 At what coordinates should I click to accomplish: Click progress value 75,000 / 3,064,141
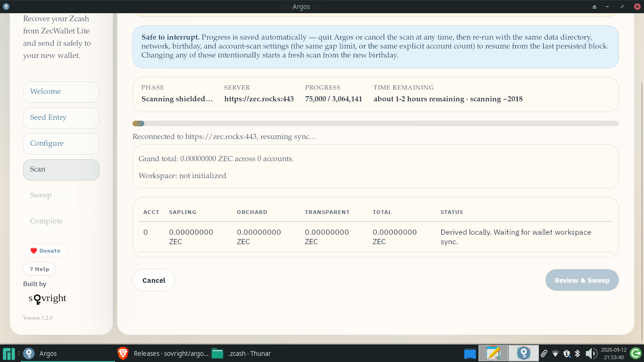(x=333, y=99)
